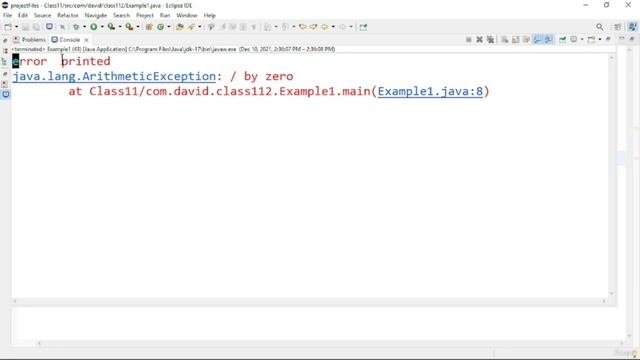
Task: Click the Open Type toolbar icon
Action: click(x=180, y=27)
